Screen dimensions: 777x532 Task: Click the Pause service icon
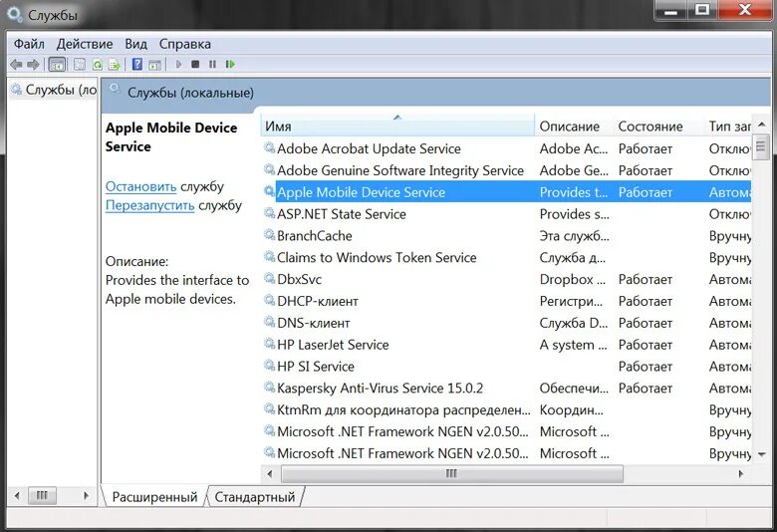click(x=212, y=64)
